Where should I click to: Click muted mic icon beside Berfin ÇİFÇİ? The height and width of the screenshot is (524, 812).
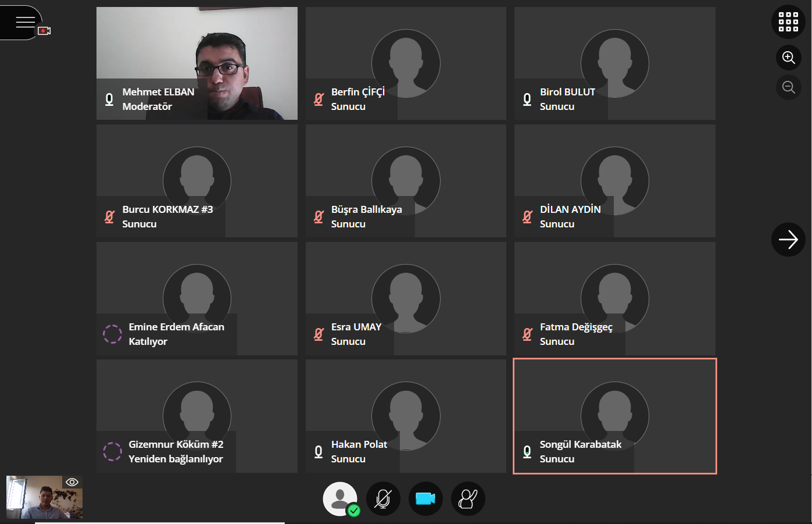(x=319, y=99)
